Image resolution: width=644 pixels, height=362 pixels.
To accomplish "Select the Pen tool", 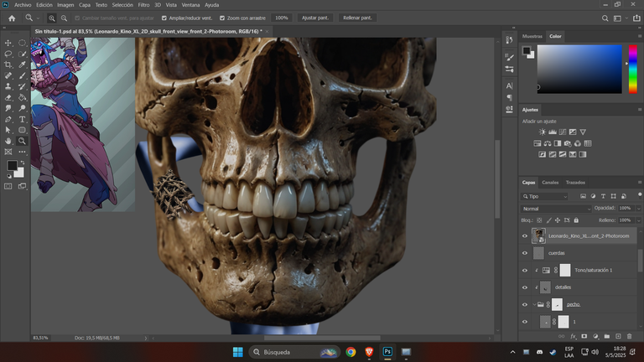I will pyautogui.click(x=8, y=119).
